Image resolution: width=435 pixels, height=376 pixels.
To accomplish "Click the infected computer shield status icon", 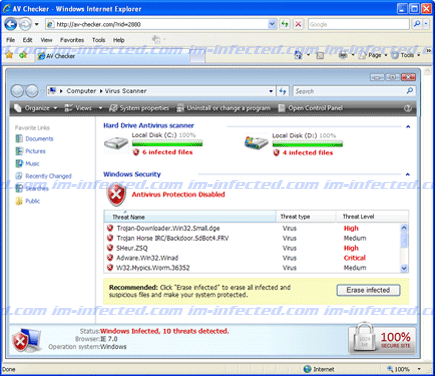I will [27, 340].
